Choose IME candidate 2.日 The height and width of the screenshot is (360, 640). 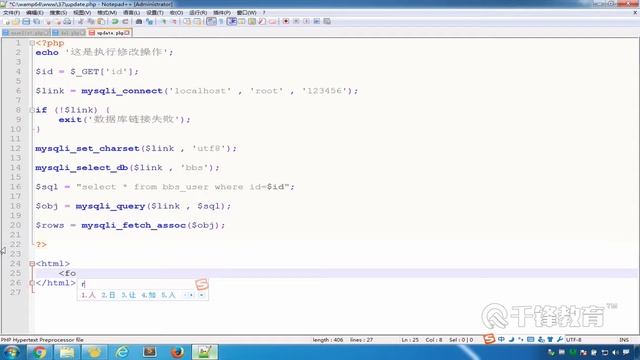click(x=108, y=295)
